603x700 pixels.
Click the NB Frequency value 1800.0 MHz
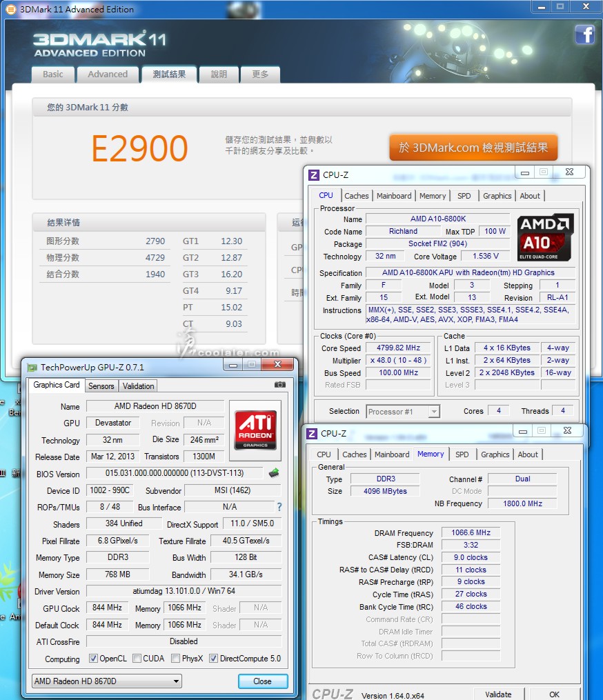522,503
